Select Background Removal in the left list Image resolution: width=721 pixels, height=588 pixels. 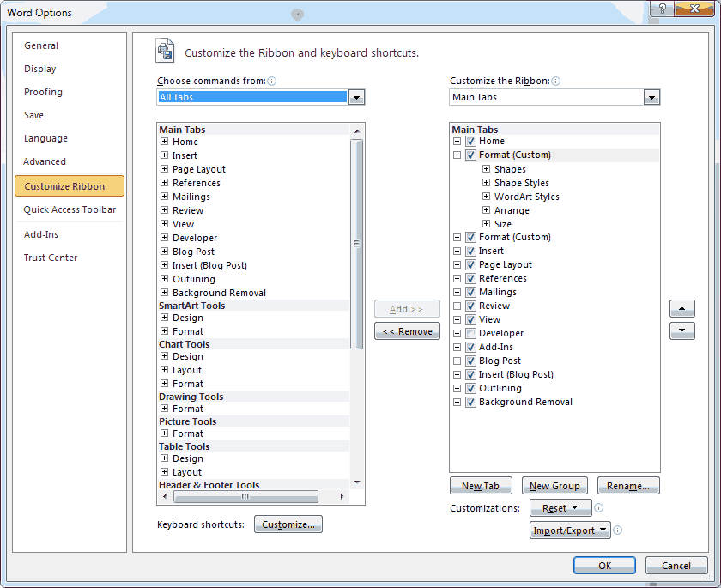(219, 293)
